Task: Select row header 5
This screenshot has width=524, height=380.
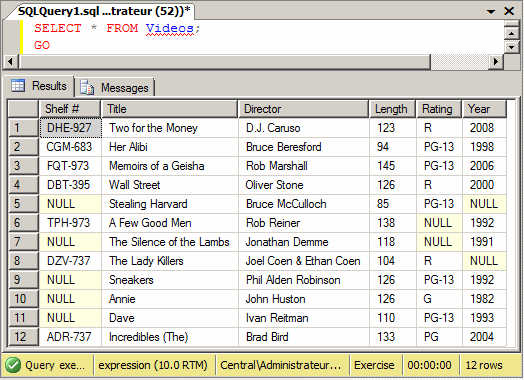Action: [x=23, y=204]
